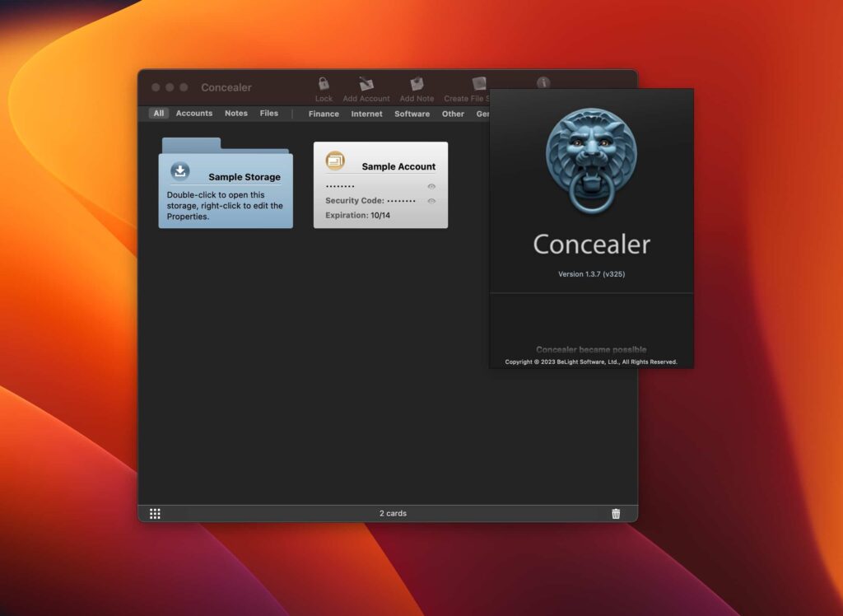The image size is (843, 616).
Task: Select the All cards view
Action: coord(158,113)
